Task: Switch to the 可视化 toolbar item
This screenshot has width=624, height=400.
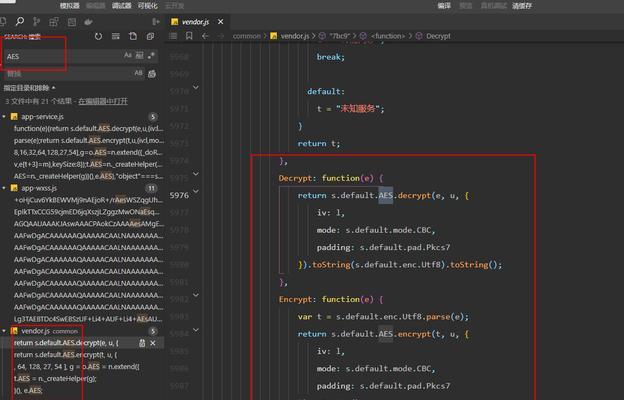Action: (x=148, y=6)
